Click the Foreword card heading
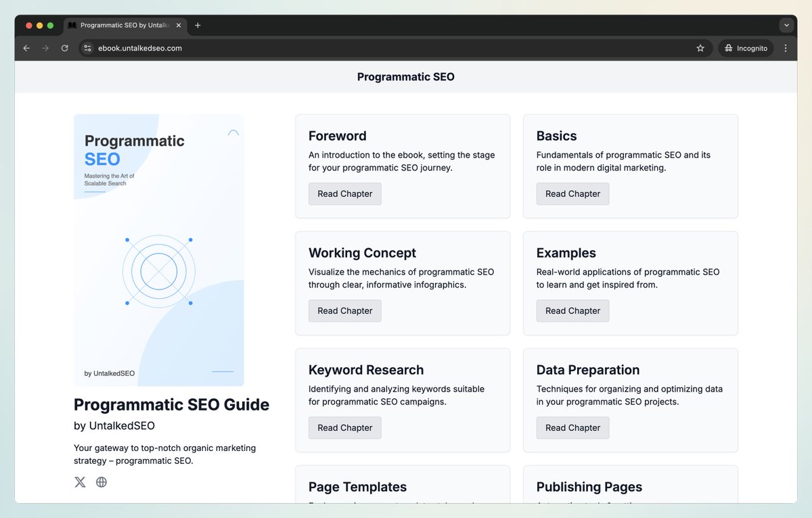 [x=338, y=136]
